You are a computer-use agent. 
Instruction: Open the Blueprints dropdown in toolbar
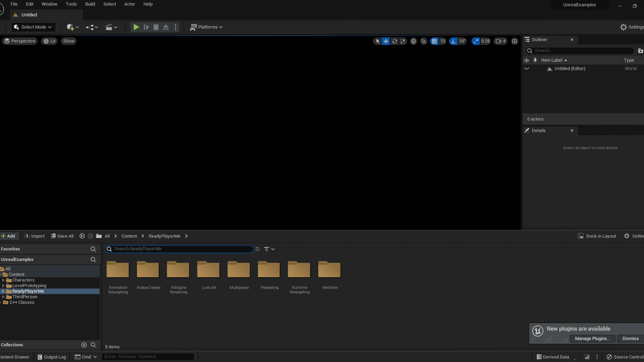92,27
